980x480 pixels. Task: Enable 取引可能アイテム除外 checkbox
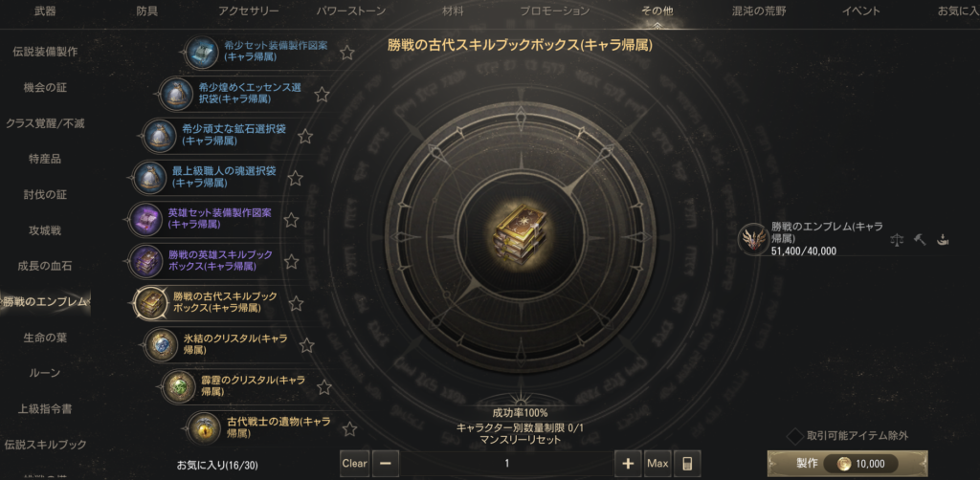pos(794,436)
